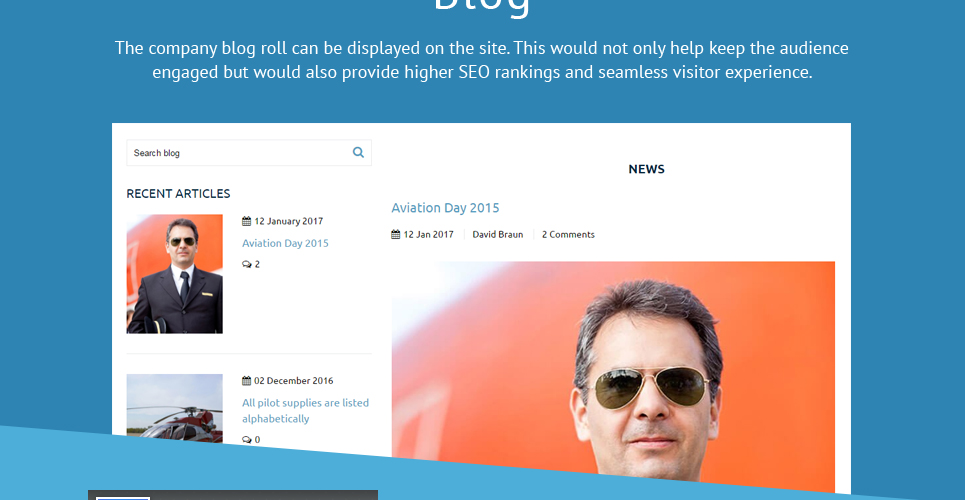Click the NEWS heading

point(646,169)
